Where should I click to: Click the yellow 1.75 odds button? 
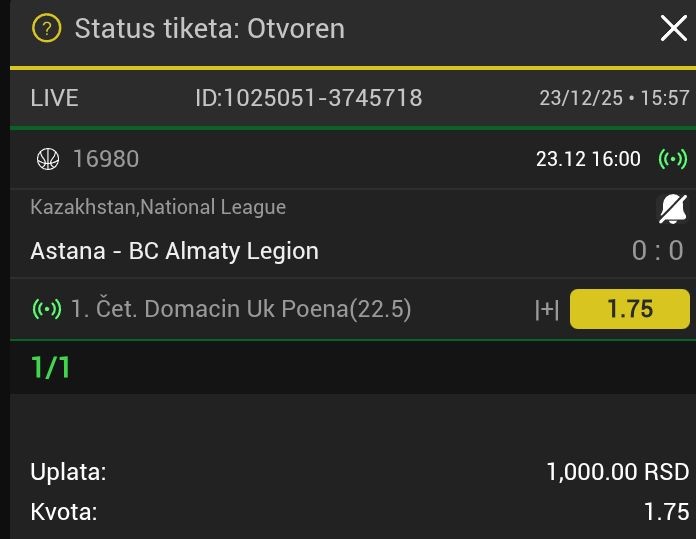[629, 309]
